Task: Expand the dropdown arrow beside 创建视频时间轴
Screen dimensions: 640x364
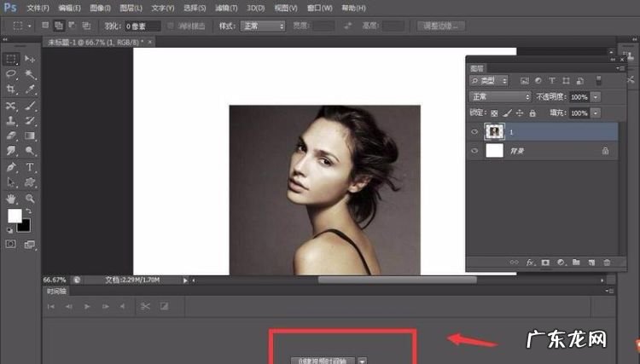Action: (364, 361)
